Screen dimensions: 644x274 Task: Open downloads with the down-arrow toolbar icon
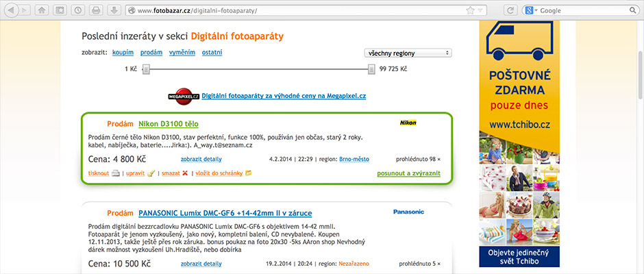tap(114, 10)
